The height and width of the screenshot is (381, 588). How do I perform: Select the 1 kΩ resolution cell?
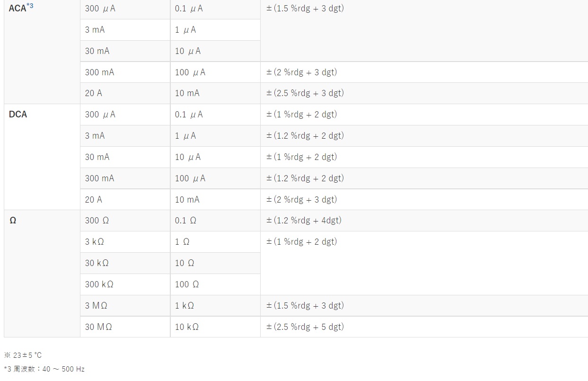click(215, 305)
